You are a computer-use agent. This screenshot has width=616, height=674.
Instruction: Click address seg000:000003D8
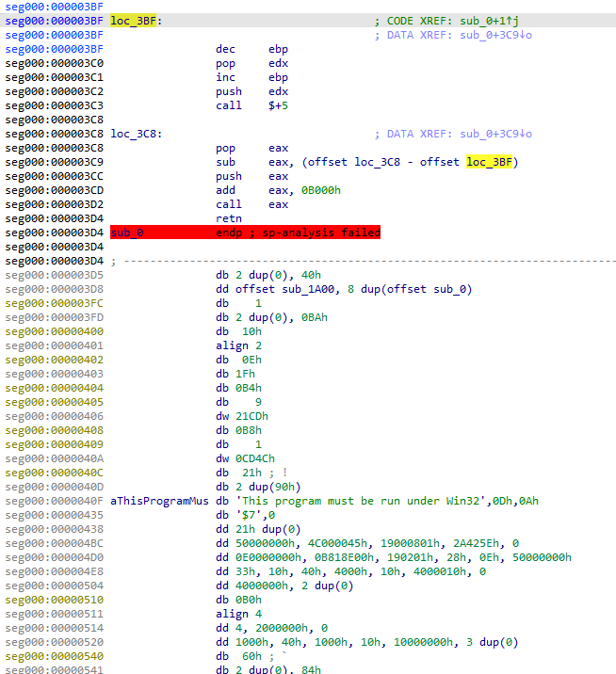pos(55,289)
